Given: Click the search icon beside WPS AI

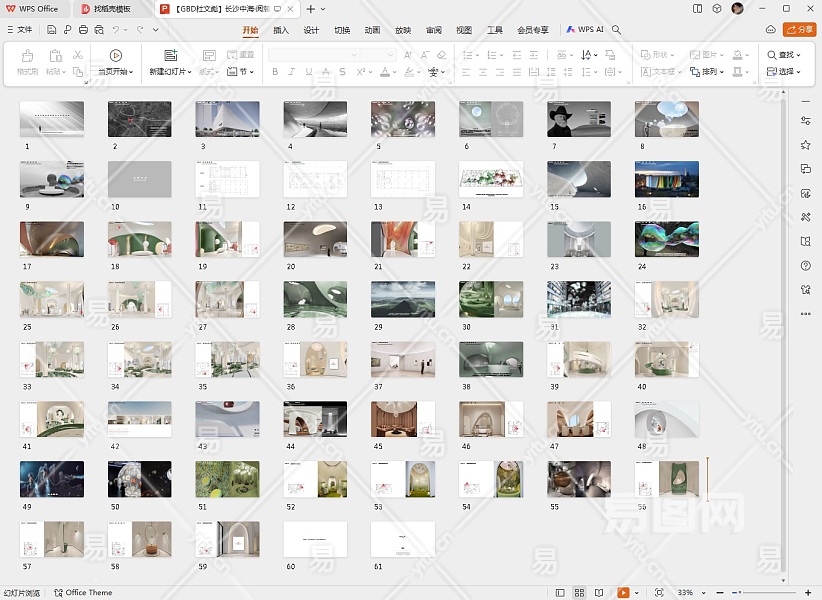Looking at the screenshot, I should pyautogui.click(x=617, y=30).
